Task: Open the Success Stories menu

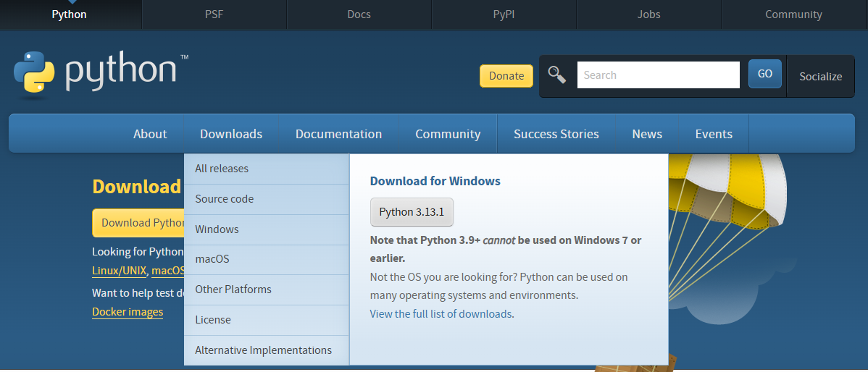Action: 556,134
